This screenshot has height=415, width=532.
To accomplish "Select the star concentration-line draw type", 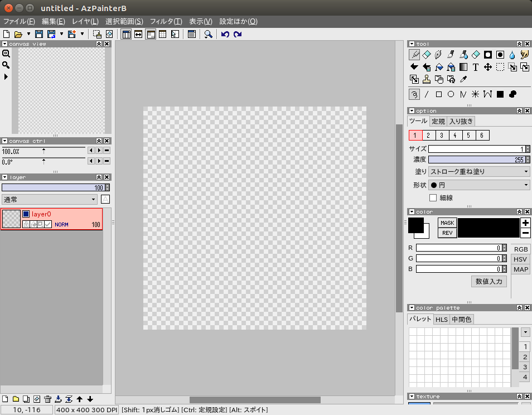I will (x=475, y=94).
